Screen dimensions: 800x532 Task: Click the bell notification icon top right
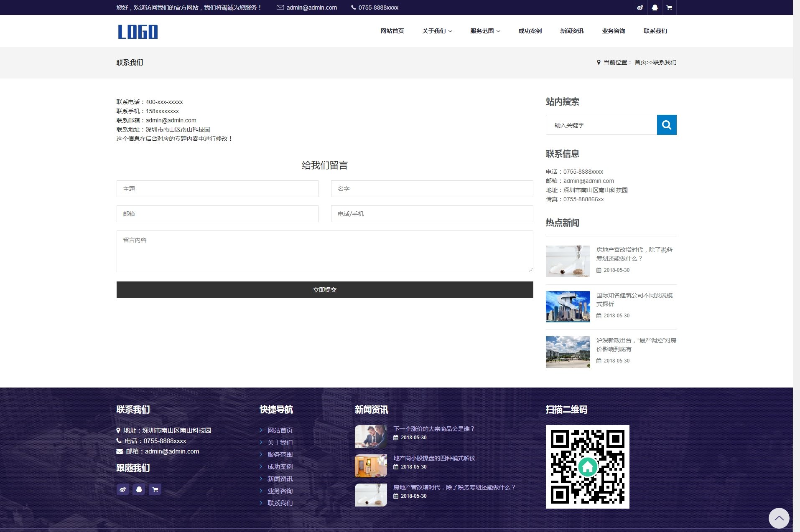click(x=655, y=7)
